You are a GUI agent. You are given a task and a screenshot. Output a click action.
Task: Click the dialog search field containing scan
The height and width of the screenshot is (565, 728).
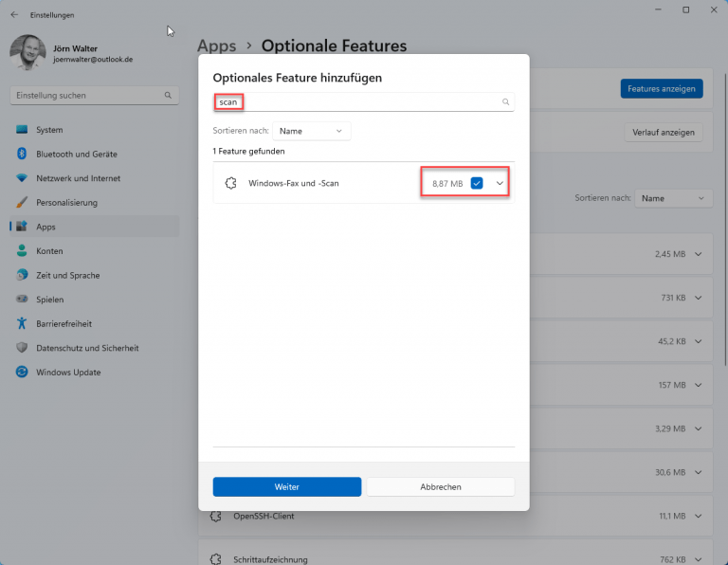[364, 101]
